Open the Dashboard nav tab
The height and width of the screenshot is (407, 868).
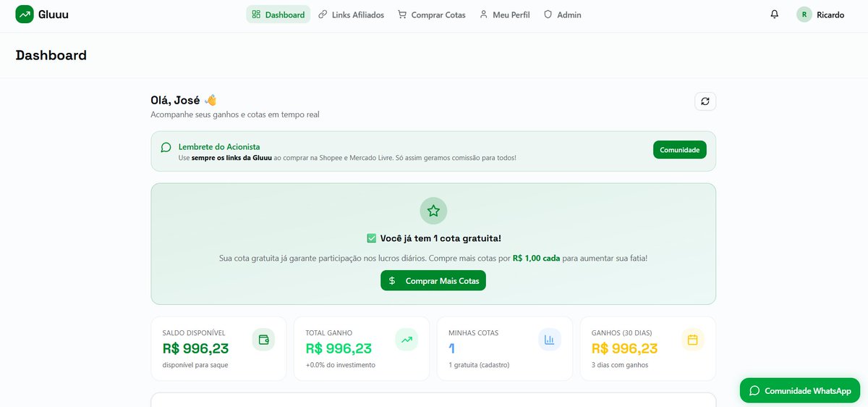[278, 14]
